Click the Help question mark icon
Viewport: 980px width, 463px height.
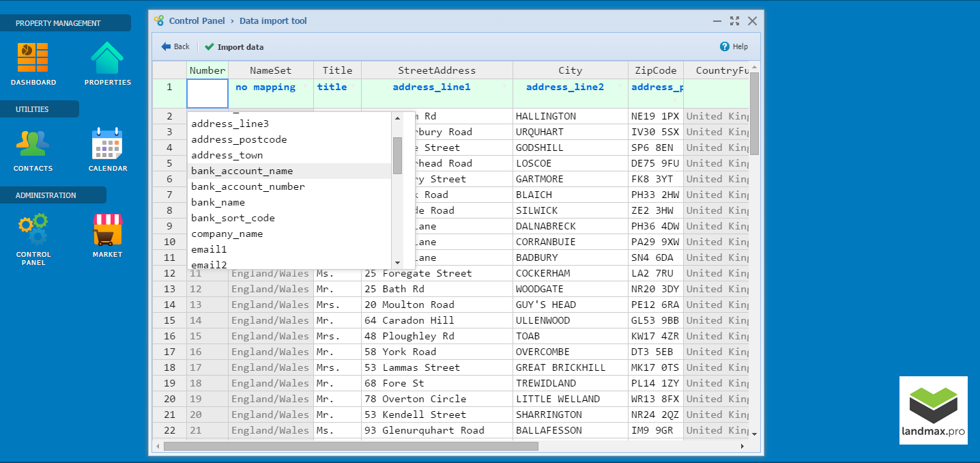click(x=725, y=46)
